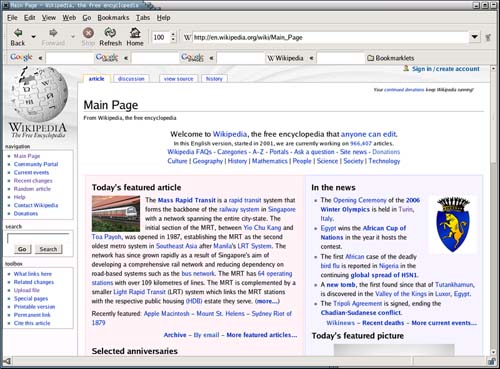Open the Go menu

tap(87, 18)
